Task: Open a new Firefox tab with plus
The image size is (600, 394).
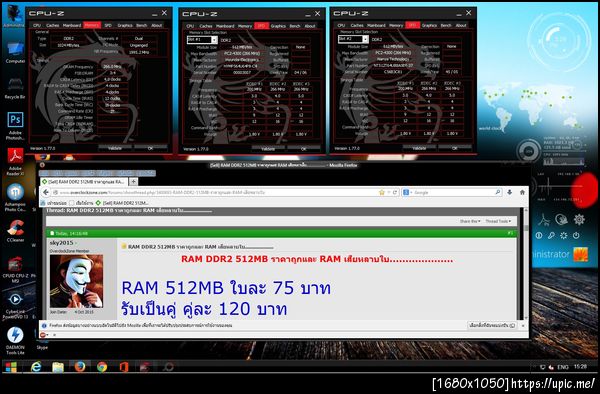Action: (133, 181)
